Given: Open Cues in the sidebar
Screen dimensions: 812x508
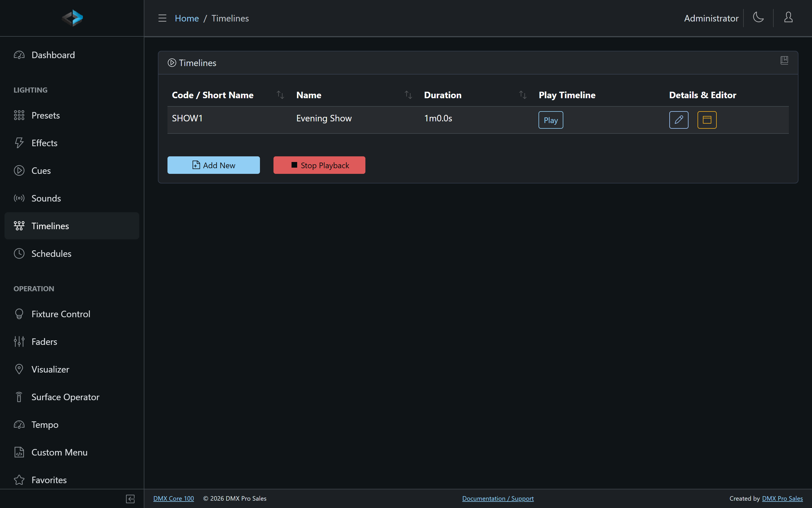Looking at the screenshot, I should [72, 171].
